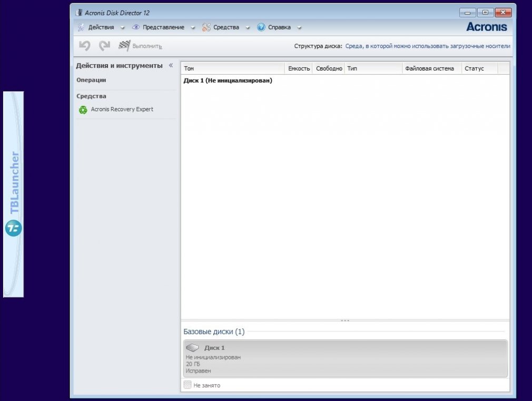Image resolution: width=532 pixels, height=401 pixels.
Task: Click the TBLauncher side bar
Action: (13, 194)
